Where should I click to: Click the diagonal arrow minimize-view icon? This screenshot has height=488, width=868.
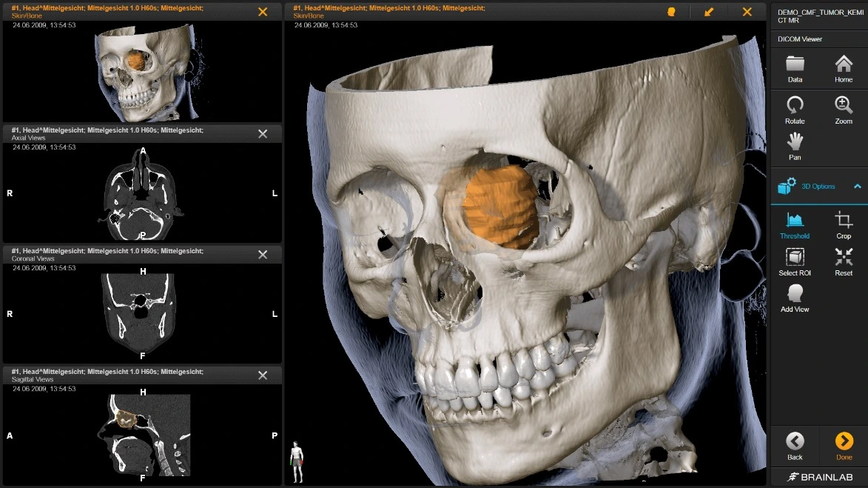pyautogui.click(x=709, y=12)
